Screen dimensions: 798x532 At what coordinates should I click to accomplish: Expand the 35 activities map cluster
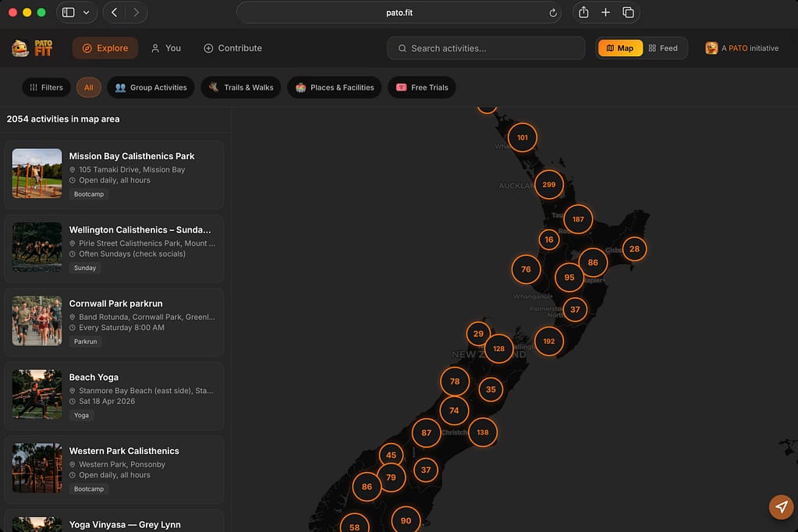(x=491, y=389)
